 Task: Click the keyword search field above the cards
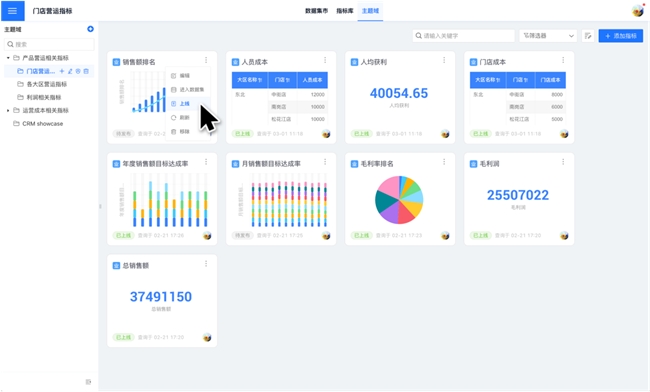[463, 36]
